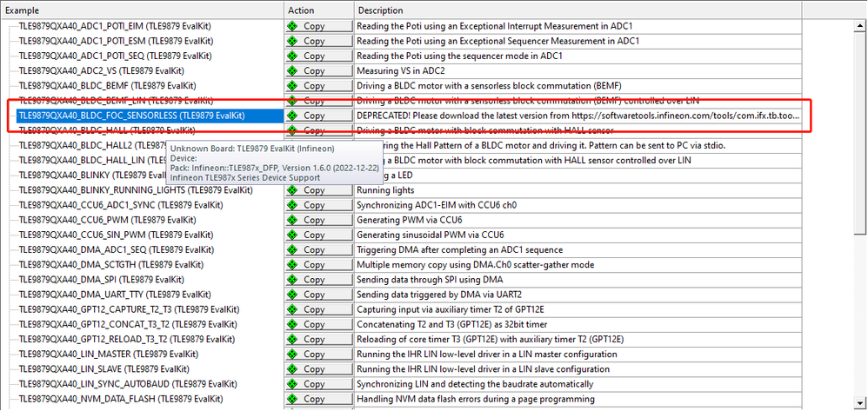868x411 pixels.
Task: Select TLE9879QXA40_BLDC_BEMF example row
Action: 107,86
